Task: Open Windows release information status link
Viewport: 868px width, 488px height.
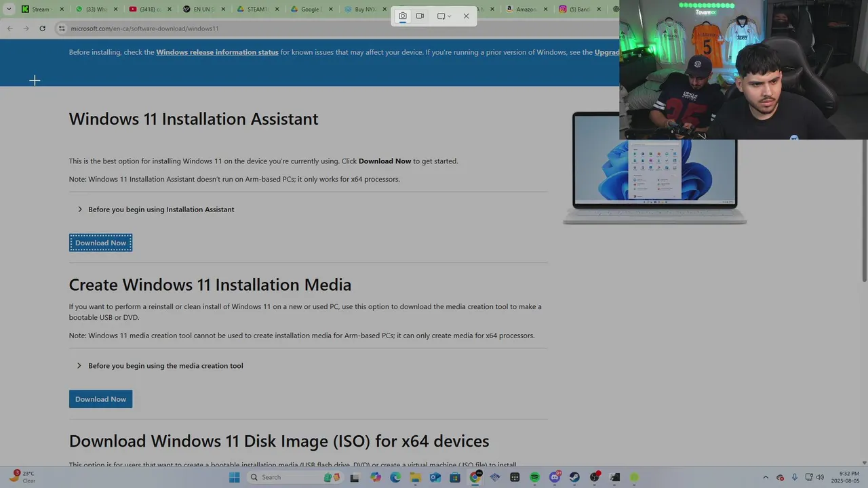Action: point(217,52)
